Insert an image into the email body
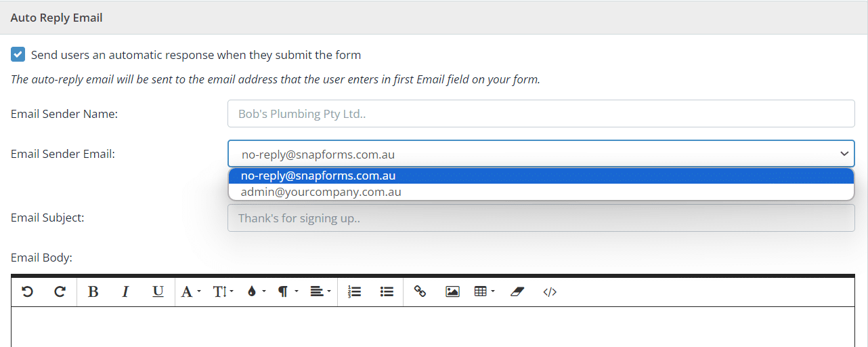Viewport: 868px width, 347px height. pos(452,291)
